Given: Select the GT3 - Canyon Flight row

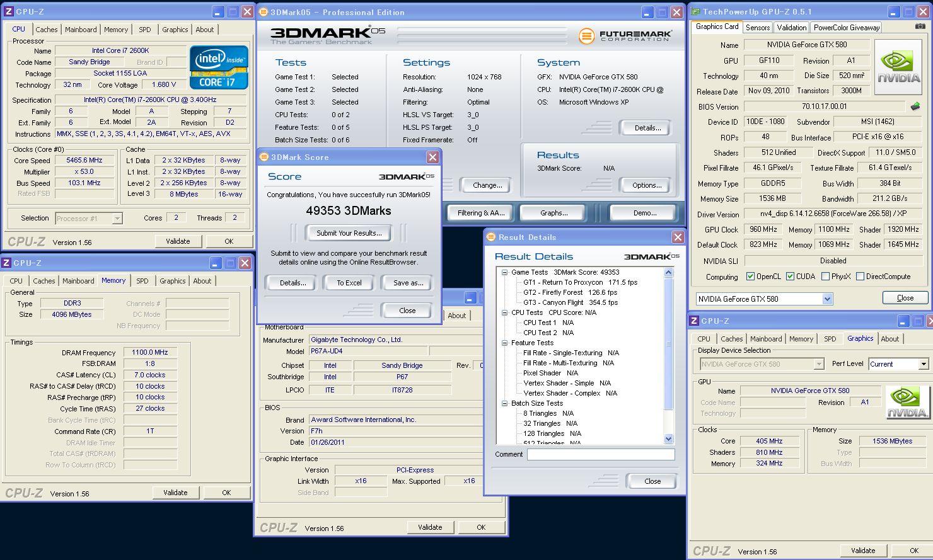Looking at the screenshot, I should (571, 302).
